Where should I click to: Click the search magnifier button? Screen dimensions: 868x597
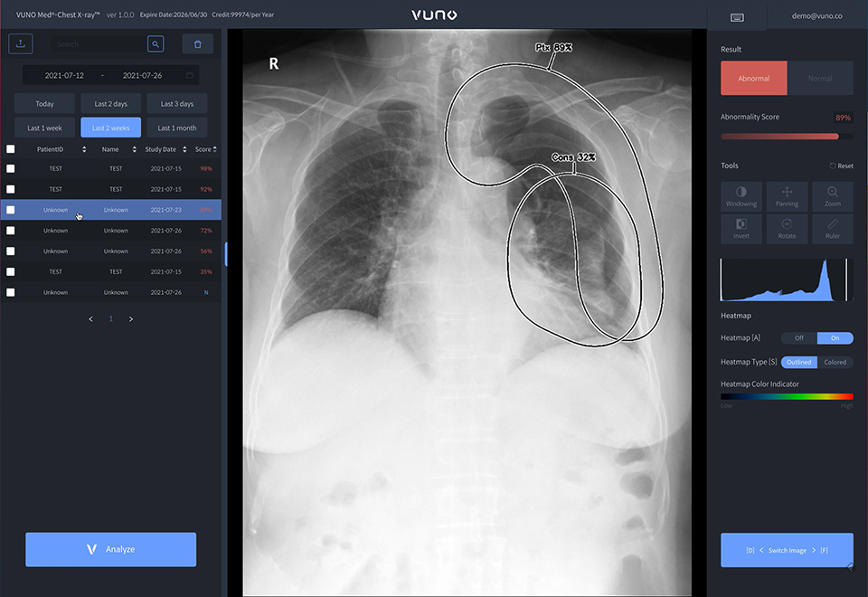point(156,44)
